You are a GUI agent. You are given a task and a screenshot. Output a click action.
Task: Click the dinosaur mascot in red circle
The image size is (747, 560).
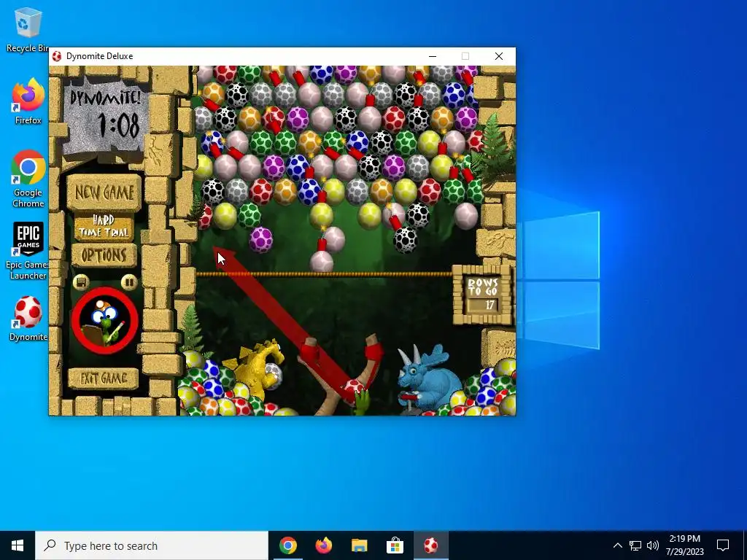105,321
